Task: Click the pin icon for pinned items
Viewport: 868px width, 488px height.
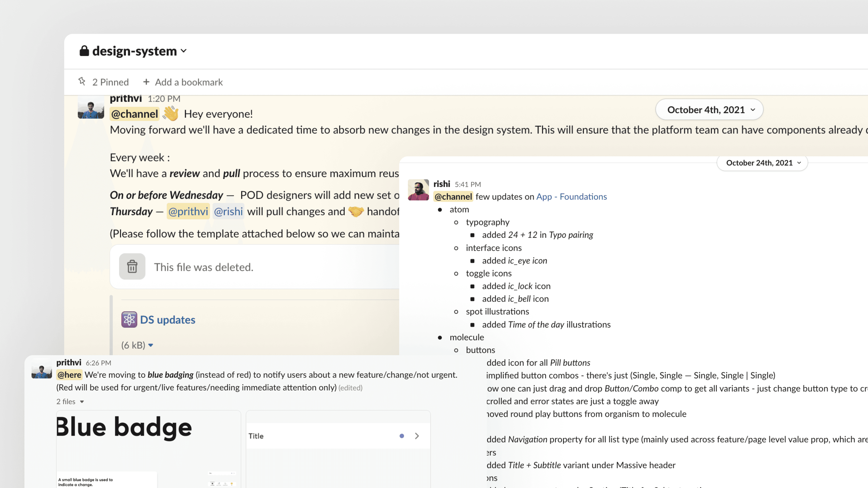Action: click(82, 81)
